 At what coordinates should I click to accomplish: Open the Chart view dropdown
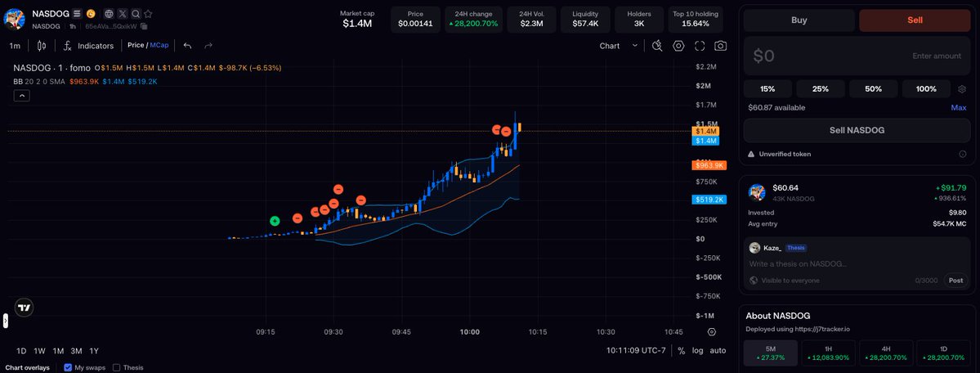coord(618,46)
